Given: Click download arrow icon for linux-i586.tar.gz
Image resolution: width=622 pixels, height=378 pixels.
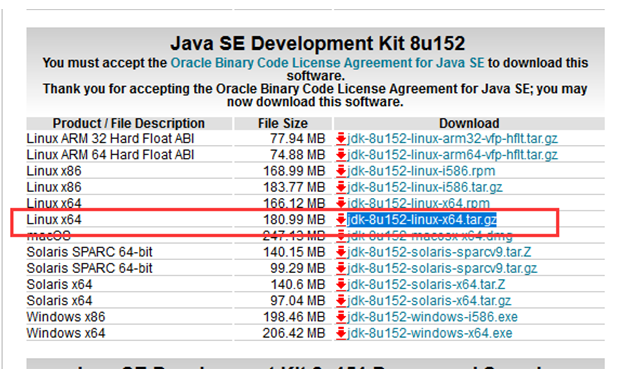Looking at the screenshot, I should 341,188.
